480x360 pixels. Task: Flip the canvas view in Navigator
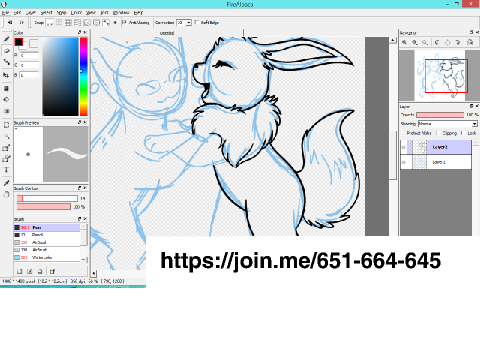coord(470,42)
